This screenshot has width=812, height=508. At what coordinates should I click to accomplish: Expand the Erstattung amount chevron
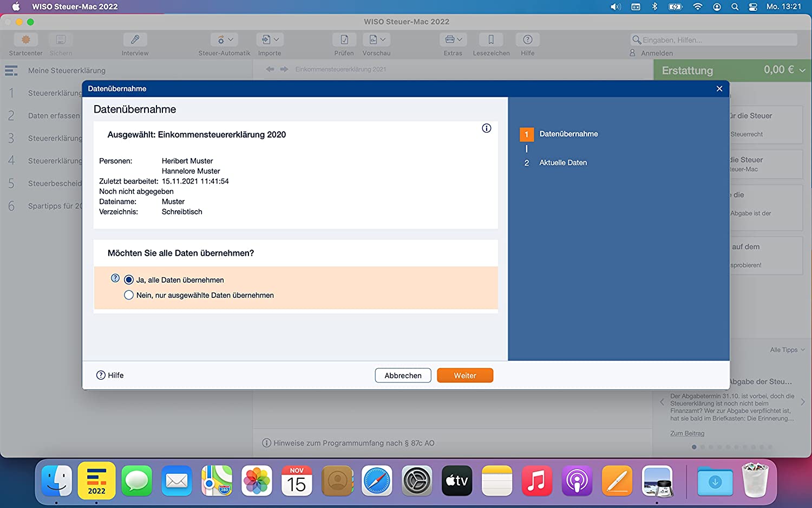click(x=802, y=70)
